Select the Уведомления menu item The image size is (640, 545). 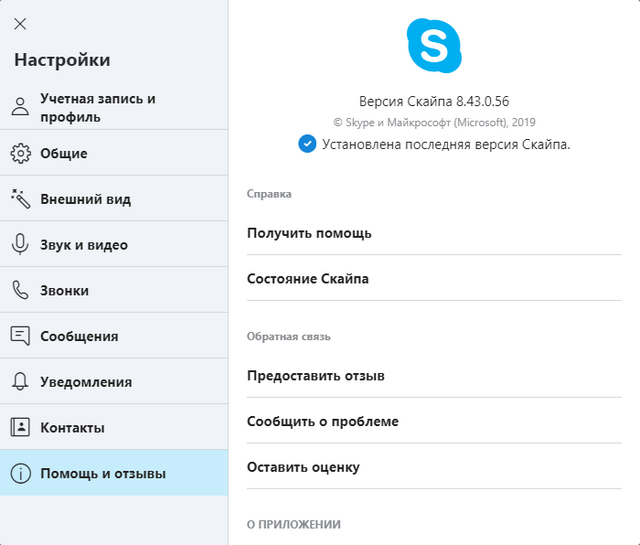[86, 382]
